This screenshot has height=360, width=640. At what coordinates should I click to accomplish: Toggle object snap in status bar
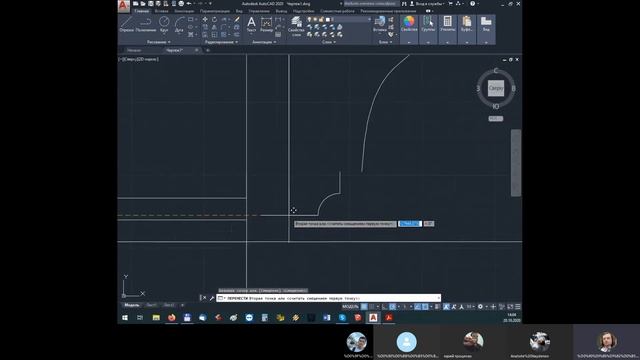coord(425,307)
